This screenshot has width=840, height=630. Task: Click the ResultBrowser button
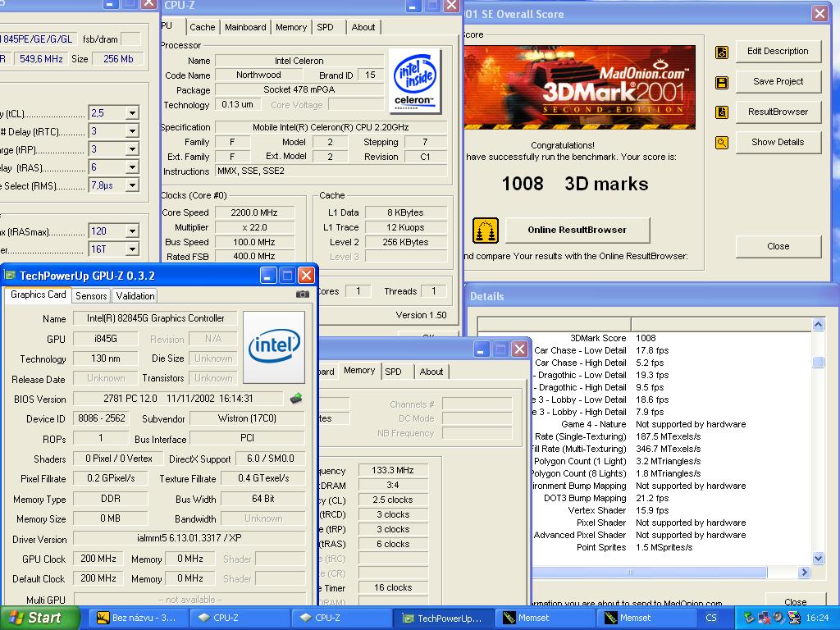click(778, 112)
